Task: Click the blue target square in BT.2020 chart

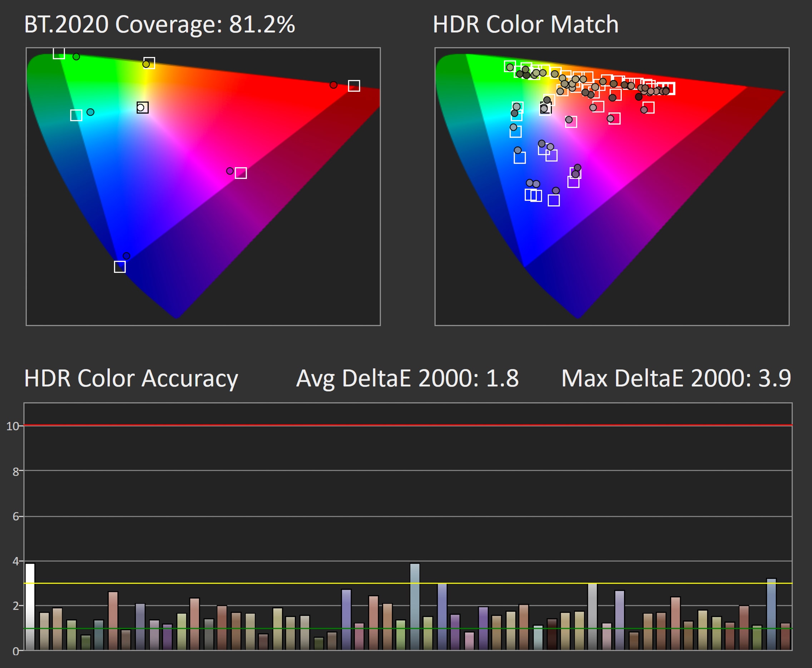Action: (120, 266)
